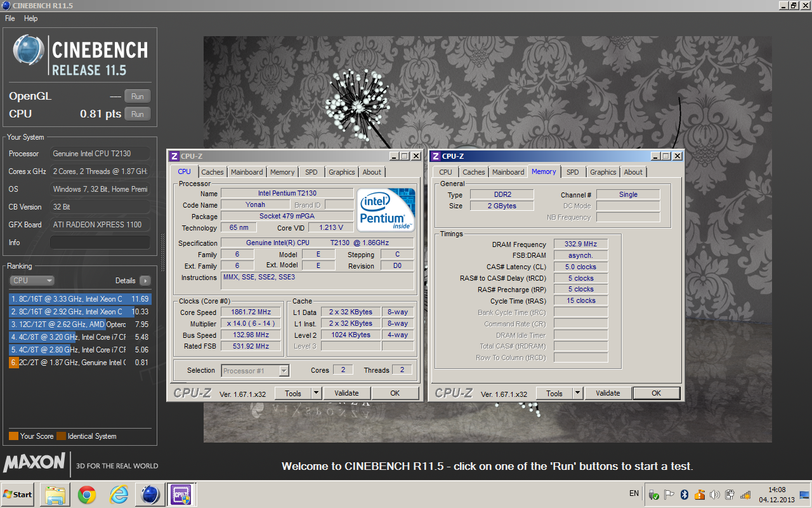This screenshot has height=508, width=812.
Task: Open Windows Explorer from taskbar
Action: tap(55, 494)
